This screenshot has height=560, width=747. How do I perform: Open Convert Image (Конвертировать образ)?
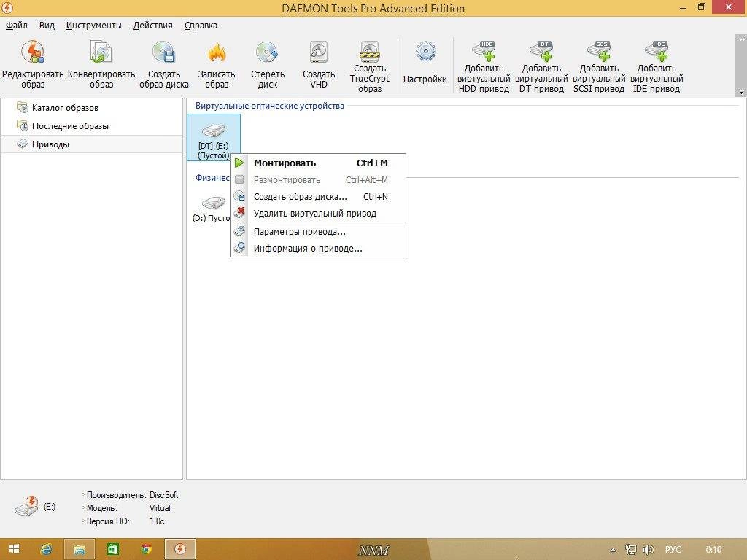pyautogui.click(x=101, y=65)
